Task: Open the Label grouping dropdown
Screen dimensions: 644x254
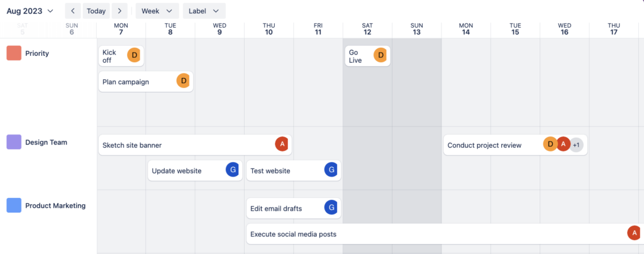Action: (204, 11)
